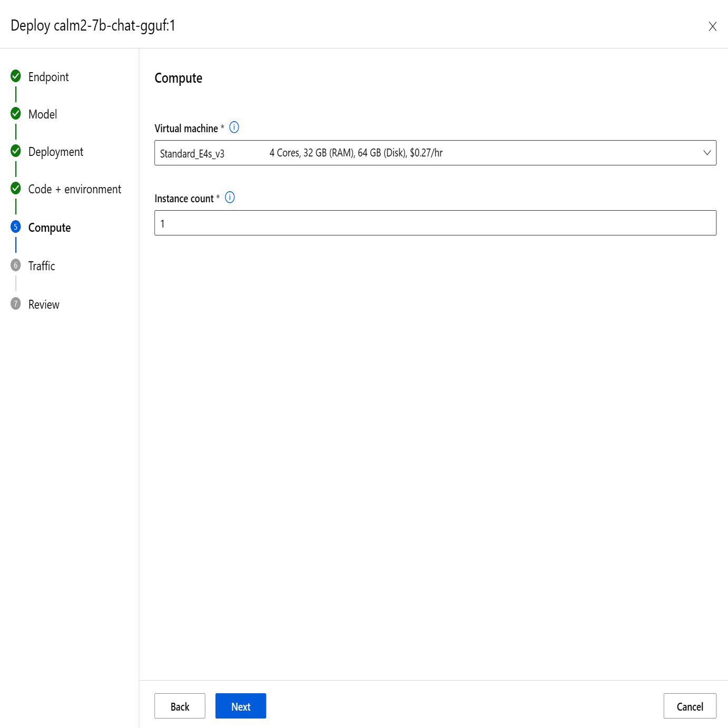Click the Instance count info icon
This screenshot has width=728, height=728.
[230, 198]
